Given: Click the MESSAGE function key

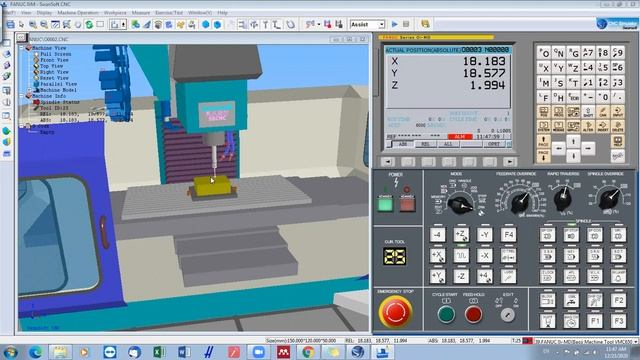Looking at the screenshot, I should [558, 126].
